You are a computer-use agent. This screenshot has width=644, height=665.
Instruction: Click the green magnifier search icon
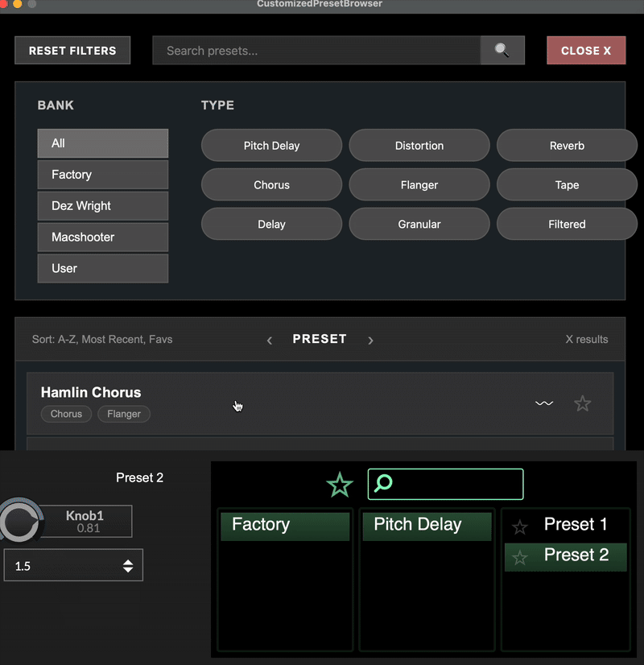384,483
